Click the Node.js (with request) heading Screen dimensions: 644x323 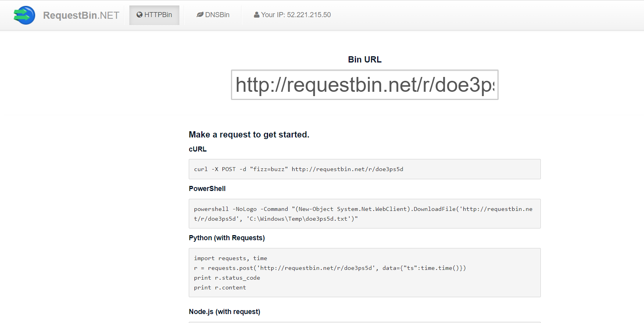[225, 312]
